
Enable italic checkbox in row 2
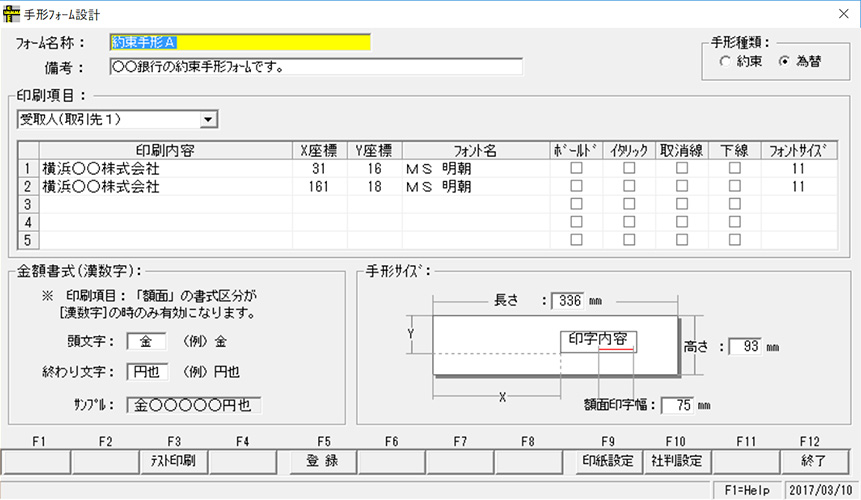[x=629, y=186]
